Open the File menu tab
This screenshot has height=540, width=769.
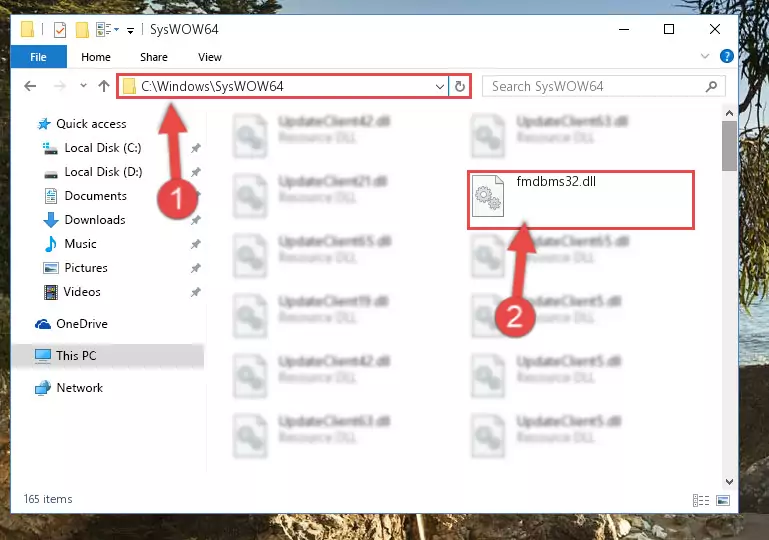coord(38,57)
